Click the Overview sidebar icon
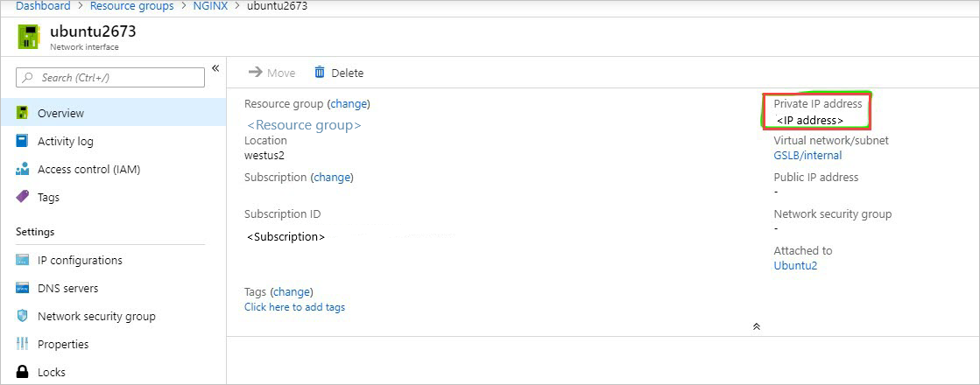This screenshot has width=980, height=385. 23,113
